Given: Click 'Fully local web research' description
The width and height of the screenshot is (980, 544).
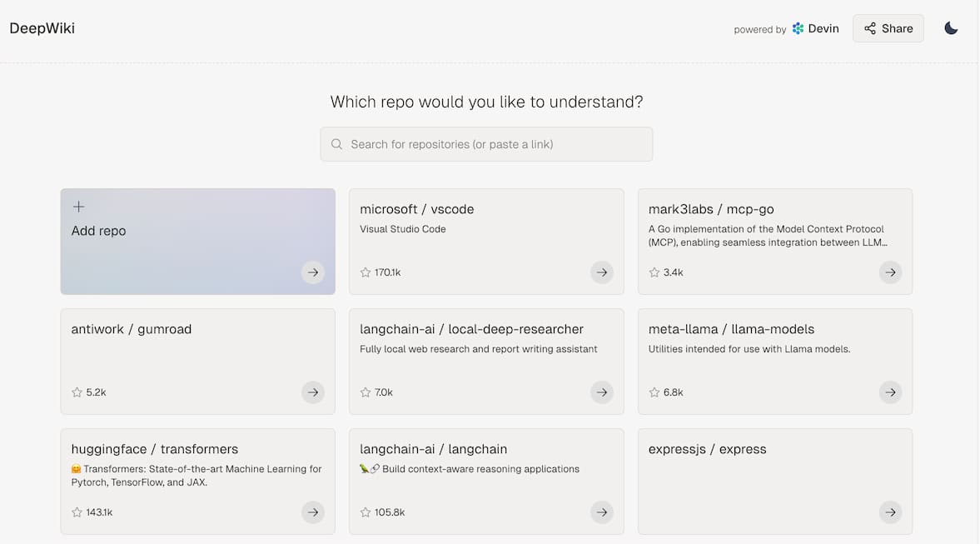Looking at the screenshot, I should (x=479, y=350).
